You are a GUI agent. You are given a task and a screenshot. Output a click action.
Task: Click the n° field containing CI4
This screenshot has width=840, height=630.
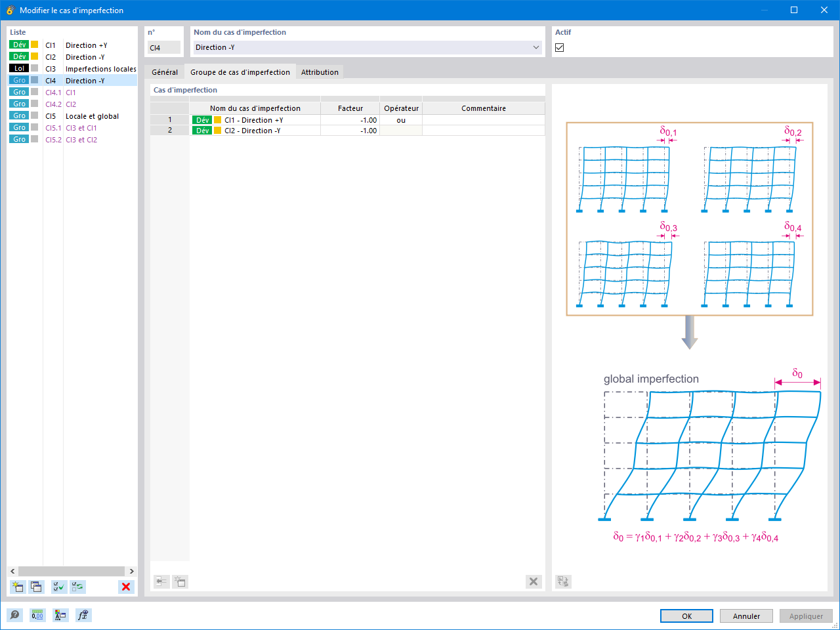(x=164, y=47)
